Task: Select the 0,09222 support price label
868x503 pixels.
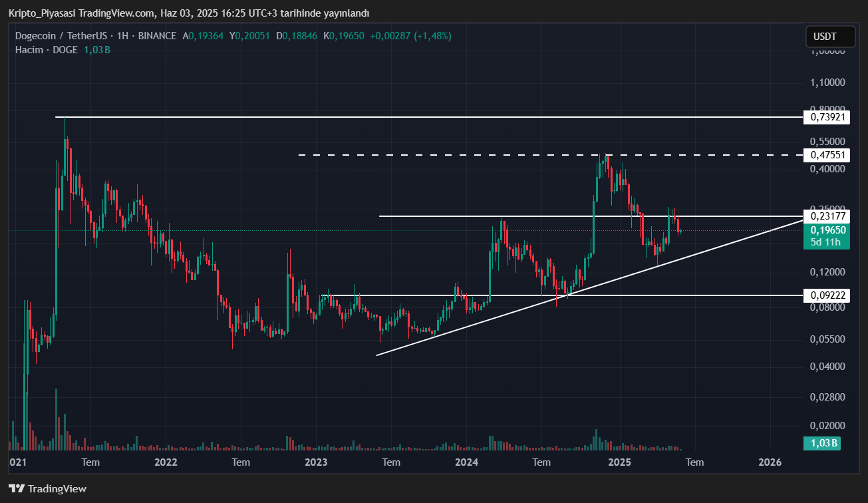Action: (827, 295)
